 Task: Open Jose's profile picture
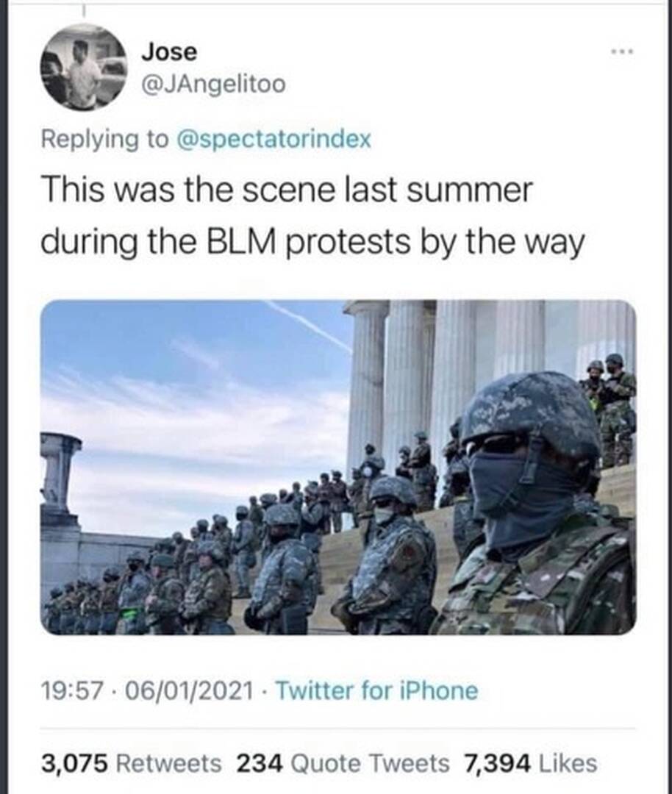(x=84, y=67)
